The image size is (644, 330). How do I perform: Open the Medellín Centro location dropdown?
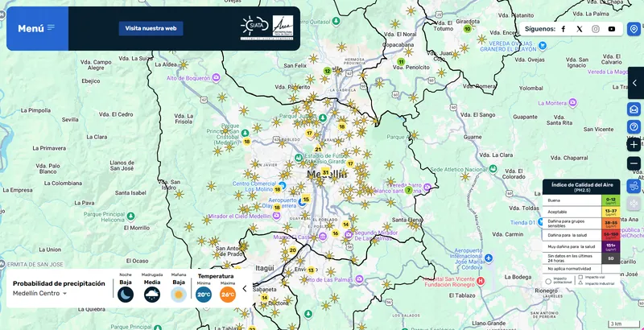[x=39, y=293]
